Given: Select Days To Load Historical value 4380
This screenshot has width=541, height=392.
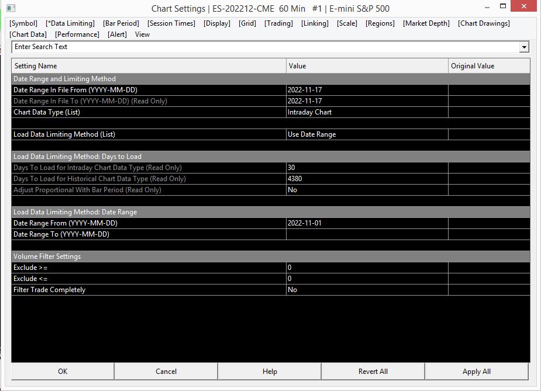Looking at the screenshot, I should 367,179.
